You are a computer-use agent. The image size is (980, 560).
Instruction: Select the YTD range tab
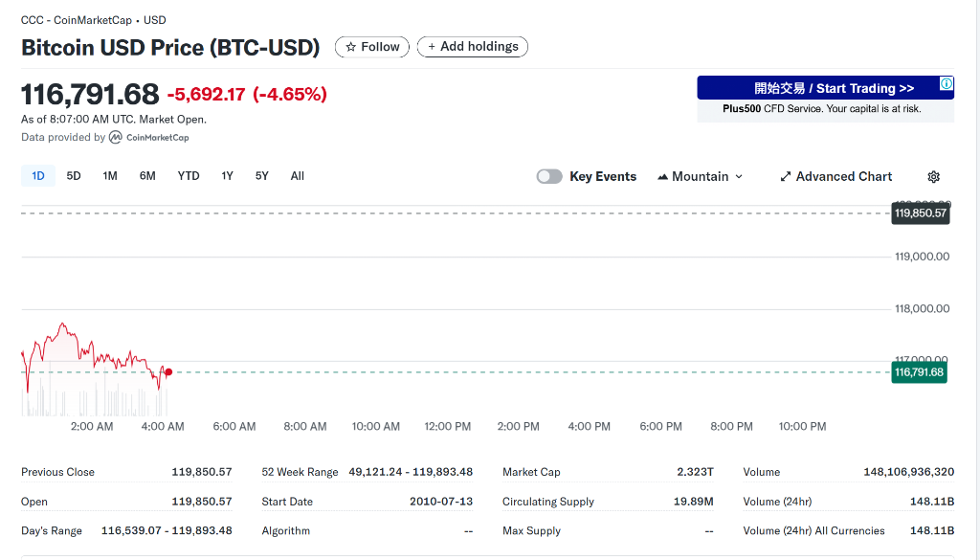click(189, 176)
